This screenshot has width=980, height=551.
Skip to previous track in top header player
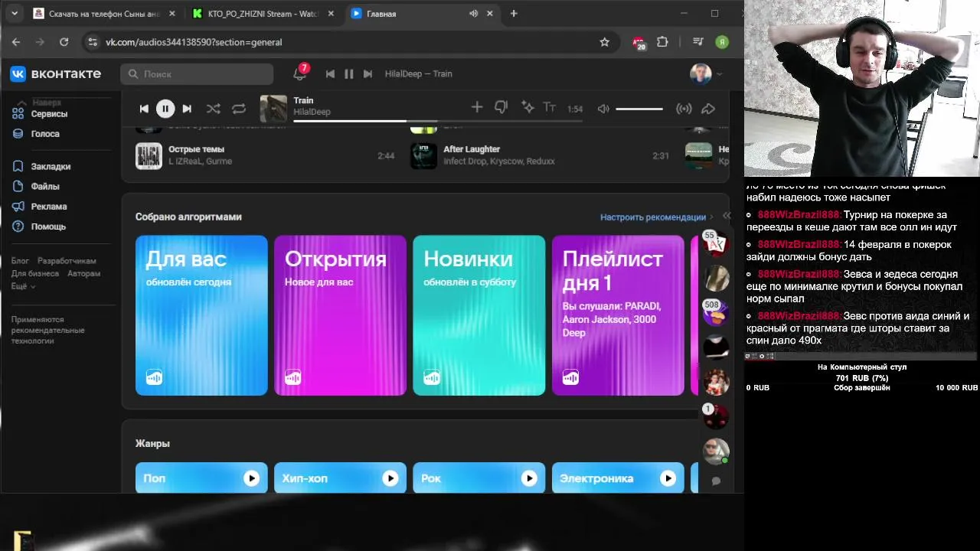click(330, 74)
